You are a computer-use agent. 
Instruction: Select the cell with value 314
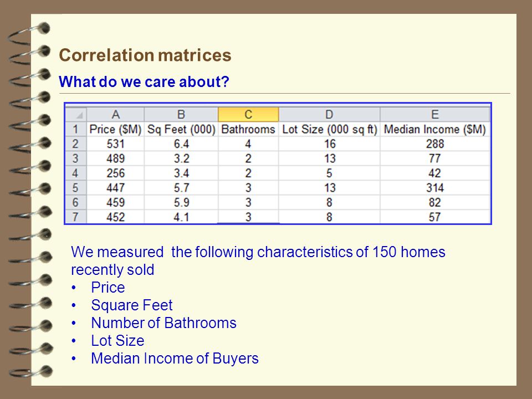pos(435,188)
